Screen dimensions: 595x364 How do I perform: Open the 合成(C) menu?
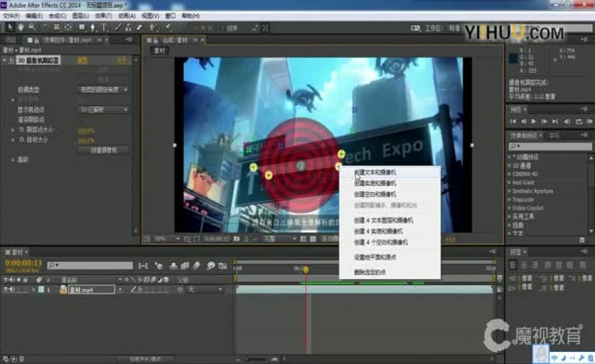click(x=57, y=16)
